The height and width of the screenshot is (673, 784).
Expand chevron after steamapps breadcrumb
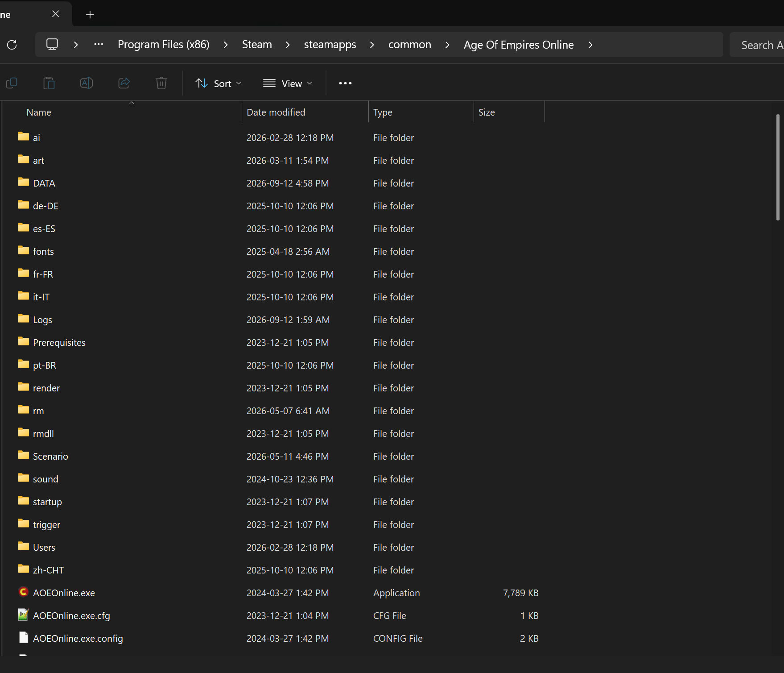(372, 45)
